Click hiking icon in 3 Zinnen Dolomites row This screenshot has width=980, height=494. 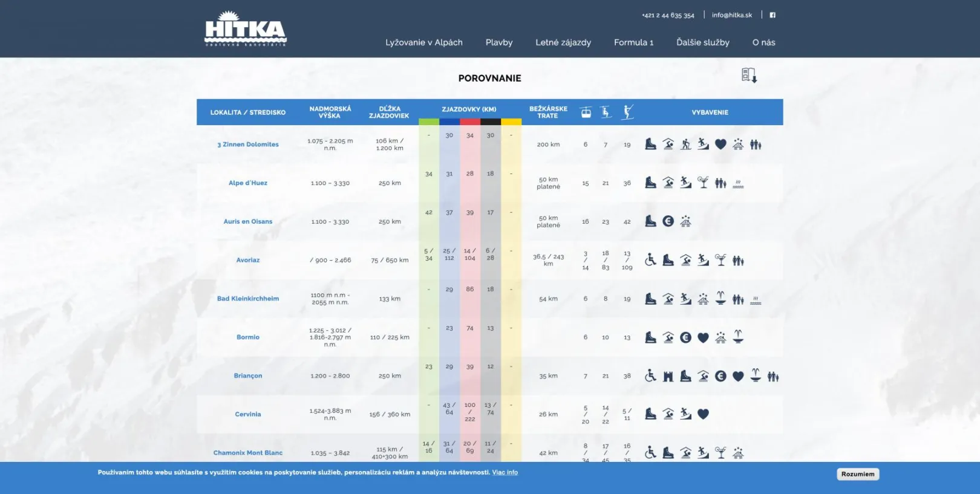(685, 144)
